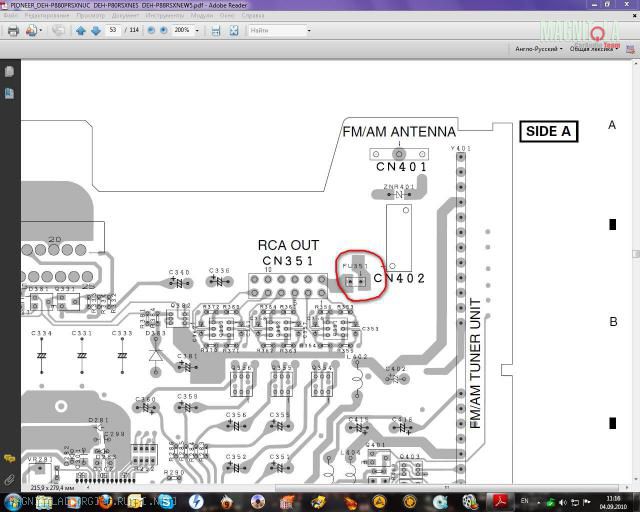Screen dimensions: 640x512
Task: Open the Окно menu
Action: coord(227,16)
